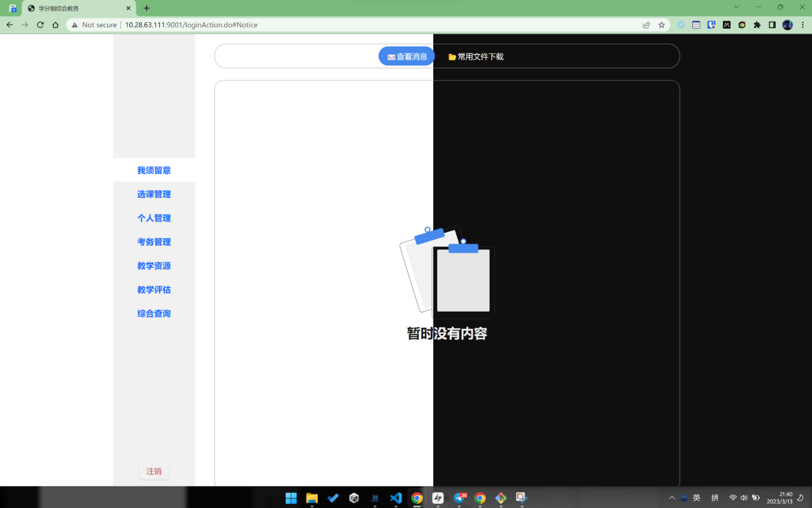Switch to the active Chrome taskbar icon
812x508 pixels.
pyautogui.click(x=417, y=498)
